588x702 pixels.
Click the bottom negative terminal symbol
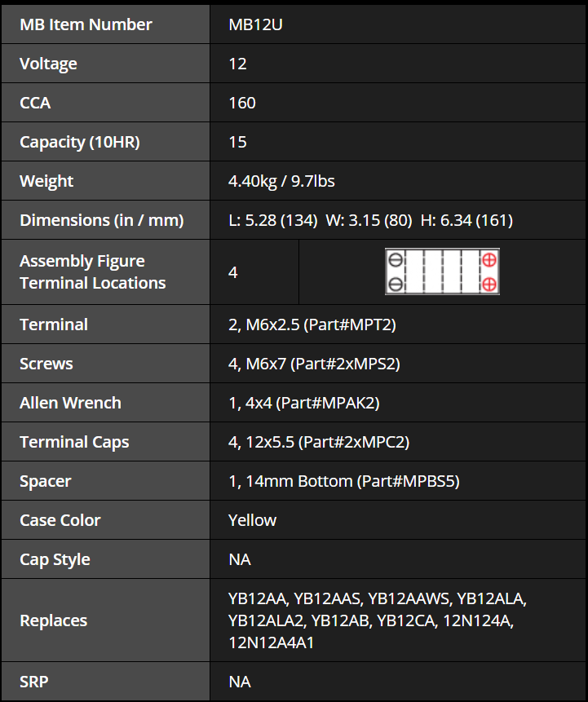tap(396, 284)
